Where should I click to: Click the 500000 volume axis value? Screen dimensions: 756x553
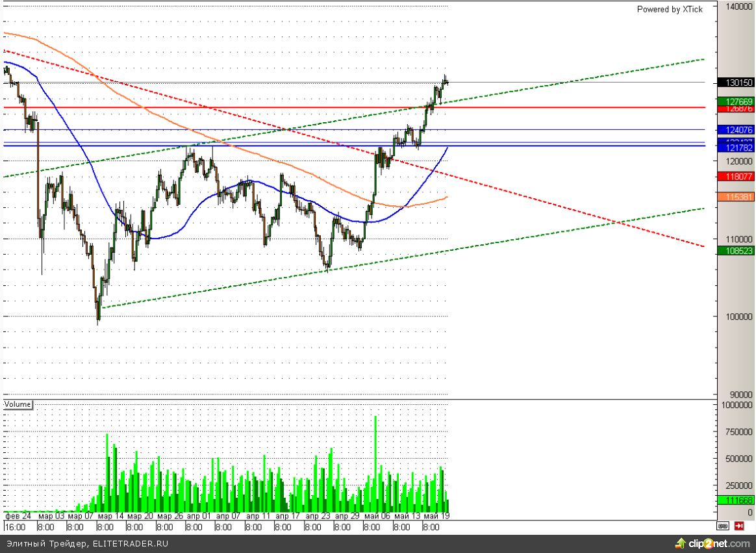coord(738,458)
